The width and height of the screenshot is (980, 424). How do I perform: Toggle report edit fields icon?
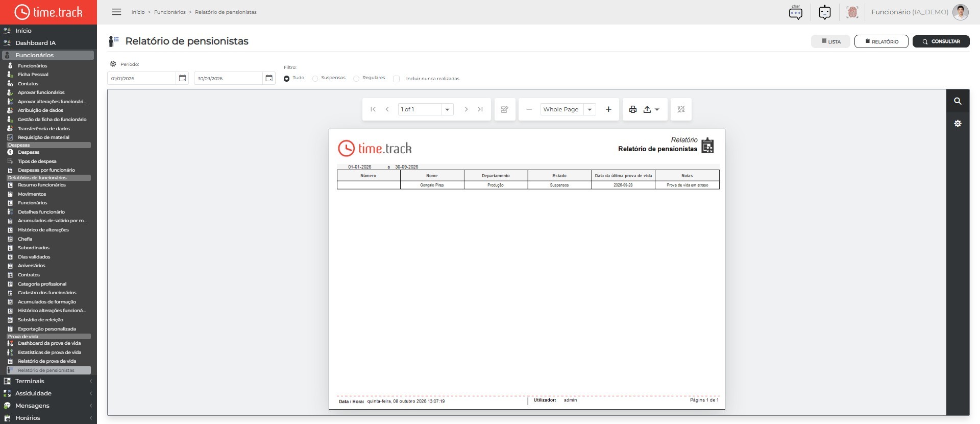(505, 109)
